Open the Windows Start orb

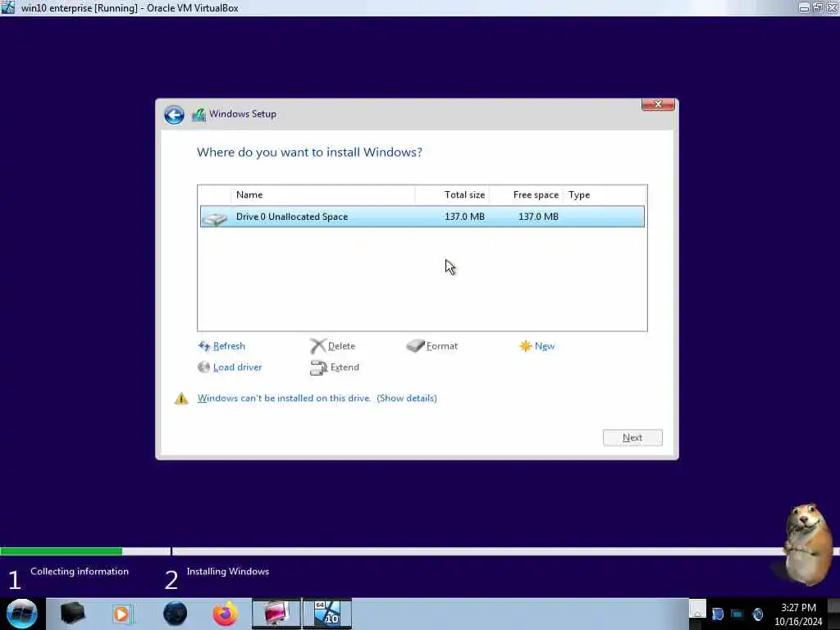[x=21, y=614]
